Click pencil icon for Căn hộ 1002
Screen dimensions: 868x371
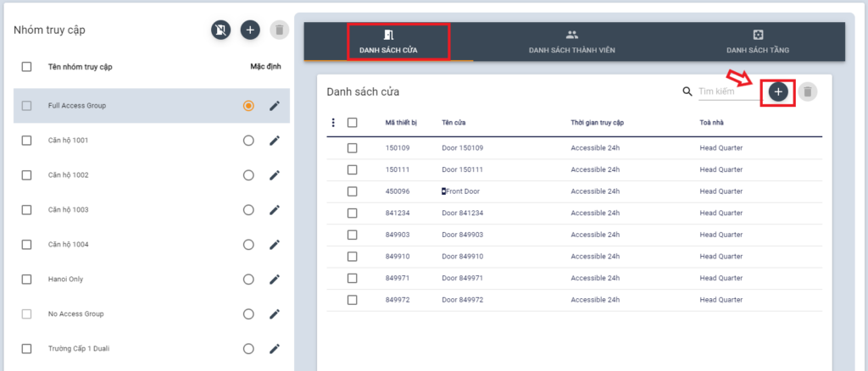[274, 175]
